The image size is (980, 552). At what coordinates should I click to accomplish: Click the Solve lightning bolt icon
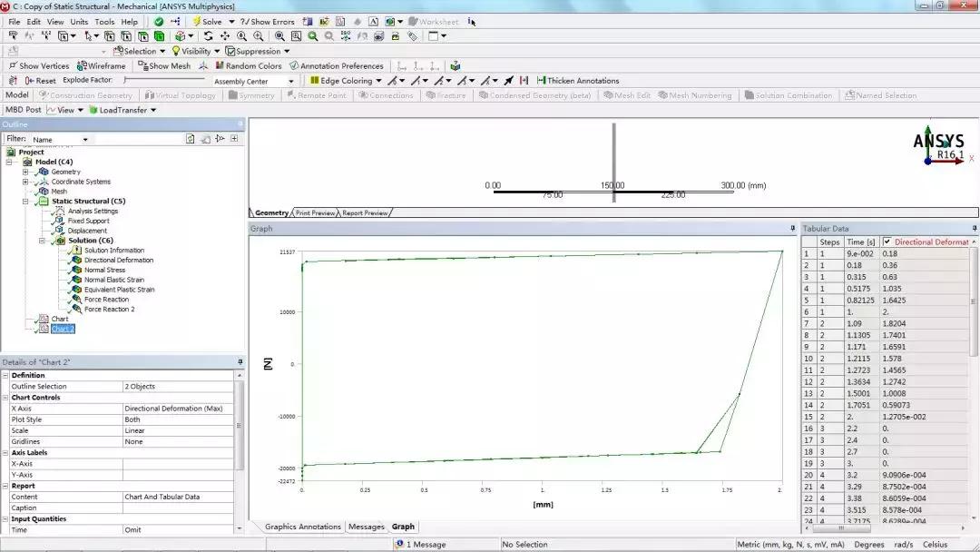point(196,22)
